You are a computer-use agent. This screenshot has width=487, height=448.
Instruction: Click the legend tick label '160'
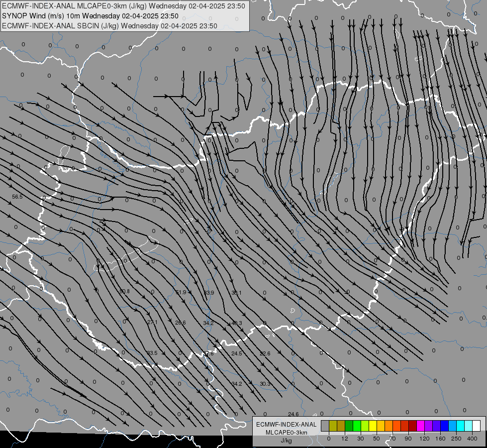coord(440,439)
